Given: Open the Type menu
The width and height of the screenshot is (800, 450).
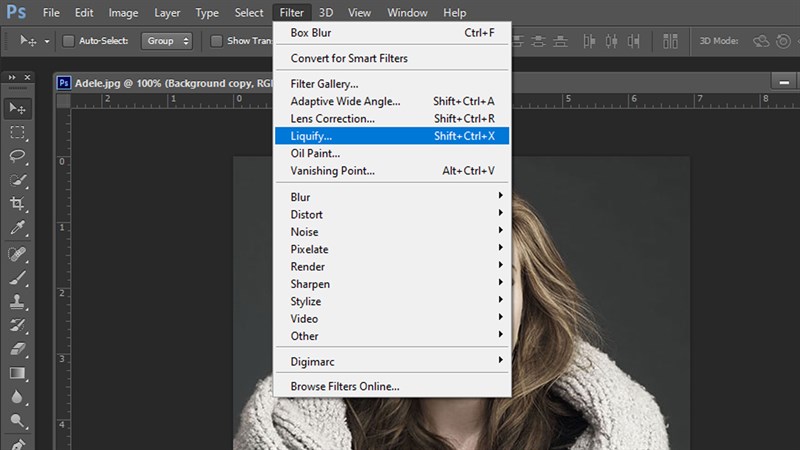Looking at the screenshot, I should [x=207, y=12].
